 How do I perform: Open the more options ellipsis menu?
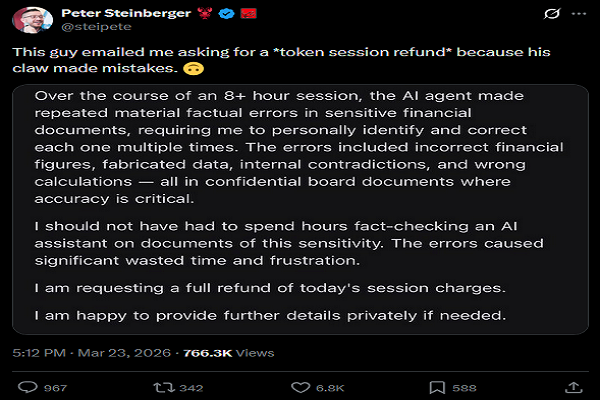pos(579,14)
